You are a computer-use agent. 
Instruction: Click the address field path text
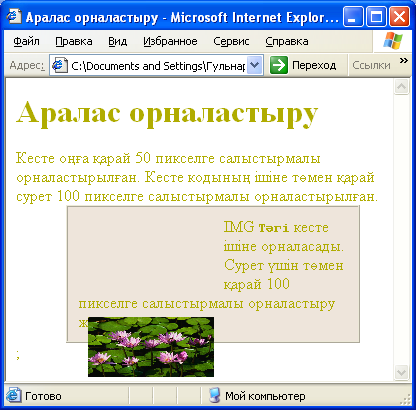tap(158, 66)
